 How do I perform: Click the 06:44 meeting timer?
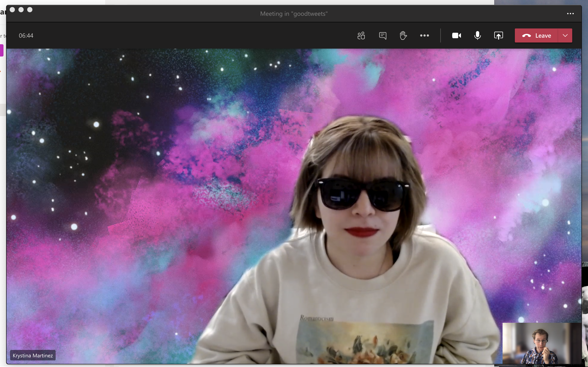(x=26, y=36)
